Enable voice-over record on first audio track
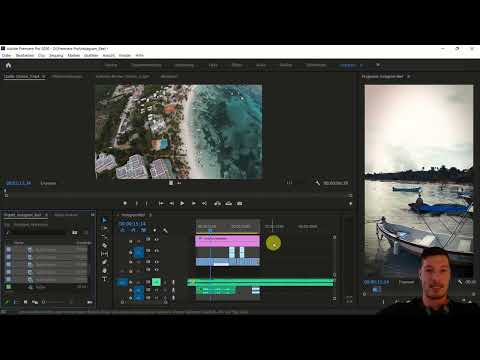 173,282
